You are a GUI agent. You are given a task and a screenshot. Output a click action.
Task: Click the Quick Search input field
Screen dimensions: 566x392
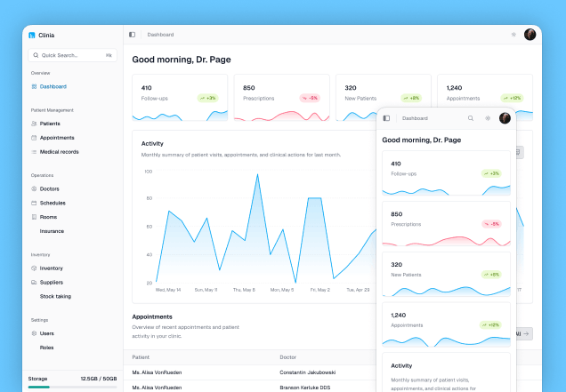tap(73, 55)
